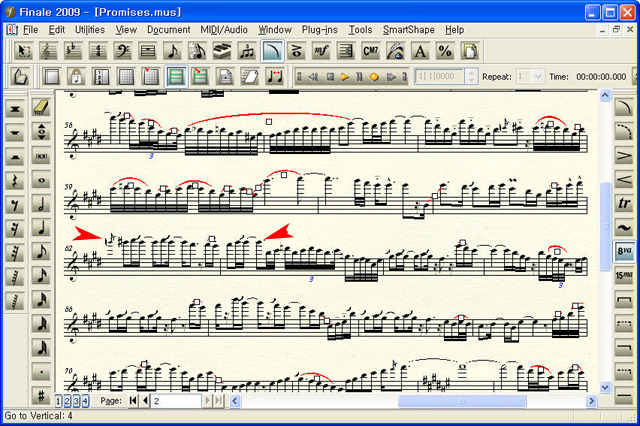Viewport: 640px width, 426px height.
Task: Select the HyperScribe keyboard tool
Action: pos(222,51)
